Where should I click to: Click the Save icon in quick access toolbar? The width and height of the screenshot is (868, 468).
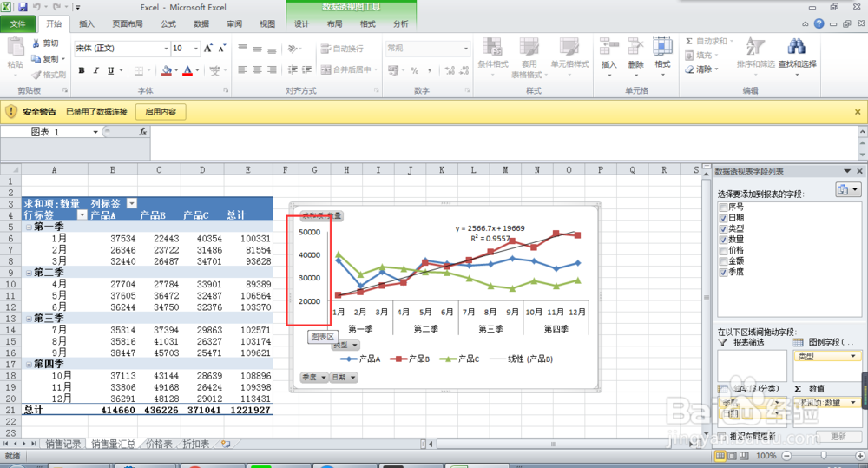23,7
